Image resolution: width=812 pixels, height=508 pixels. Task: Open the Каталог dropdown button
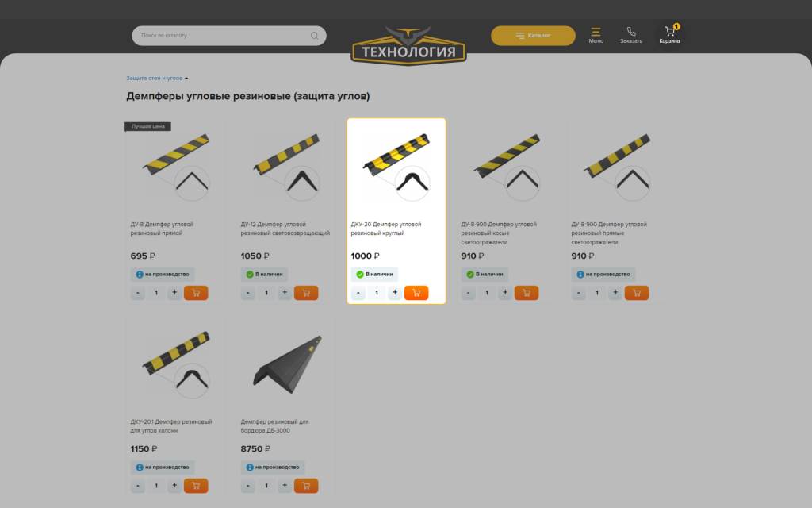tap(533, 36)
